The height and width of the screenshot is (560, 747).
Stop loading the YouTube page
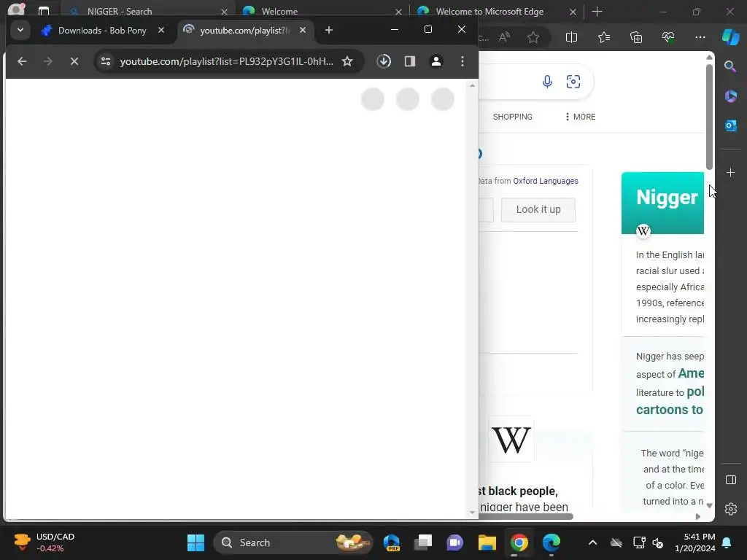pyautogui.click(x=74, y=61)
